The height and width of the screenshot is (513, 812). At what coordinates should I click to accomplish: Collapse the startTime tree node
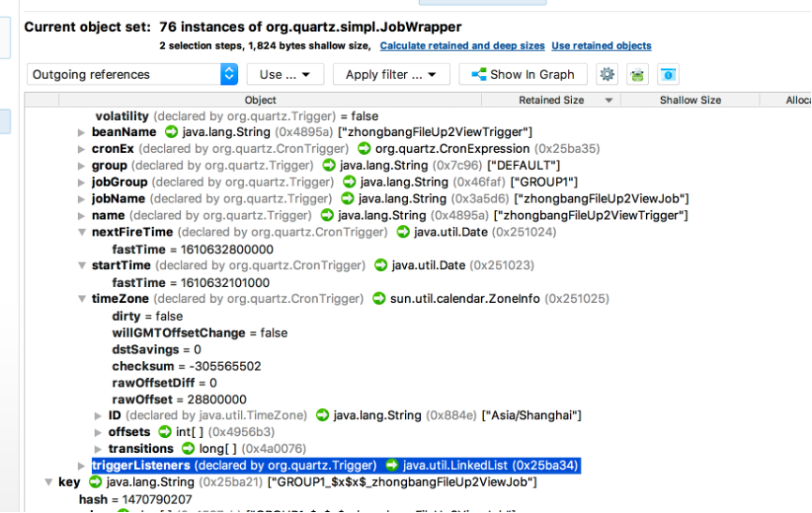click(82, 265)
